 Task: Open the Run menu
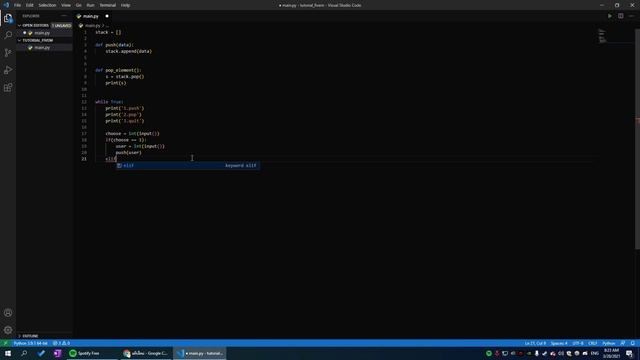[x=91, y=5]
